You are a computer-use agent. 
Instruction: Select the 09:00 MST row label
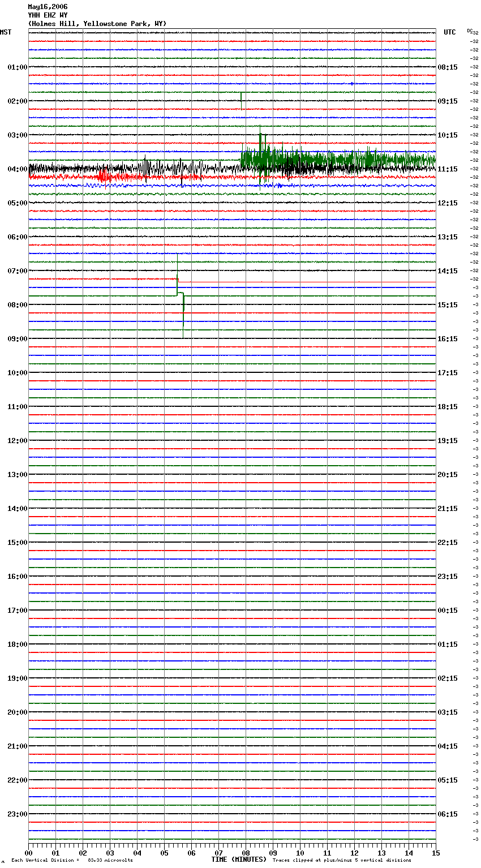(x=18, y=339)
